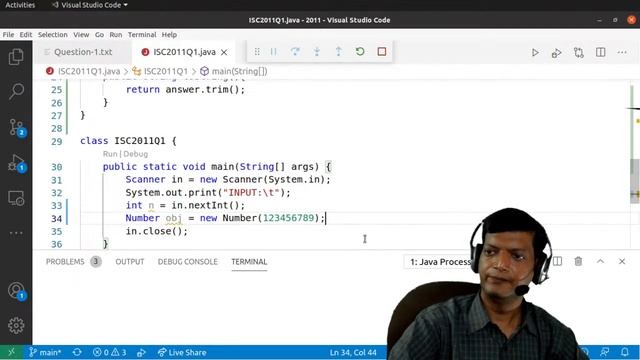This screenshot has height=360, width=640.
Task: Open Activities overview
Action: point(20,5)
